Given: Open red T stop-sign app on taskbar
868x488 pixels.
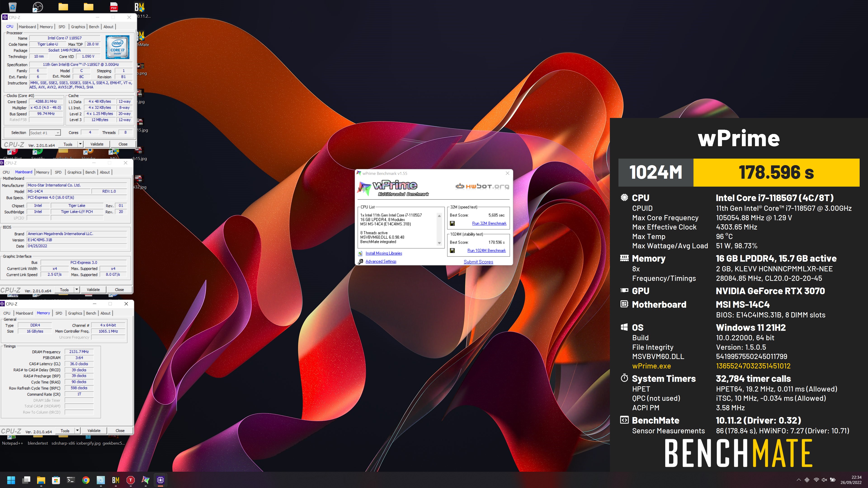Looking at the screenshot, I should point(130,480).
